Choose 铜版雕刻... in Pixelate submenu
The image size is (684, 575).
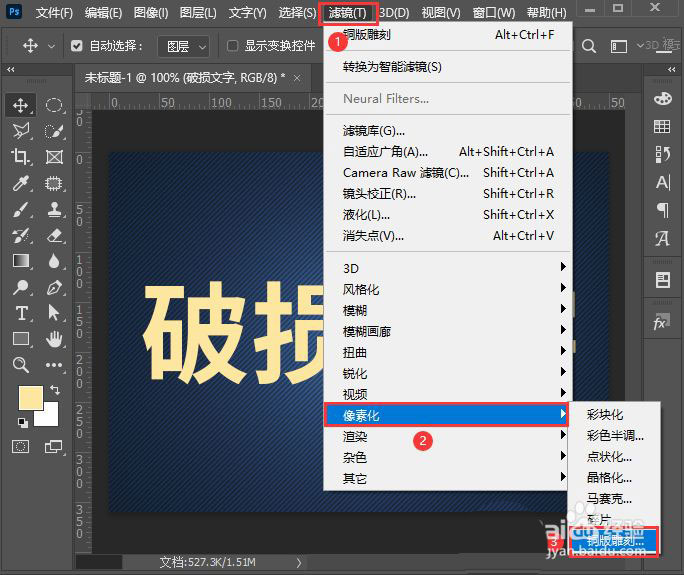pos(614,541)
